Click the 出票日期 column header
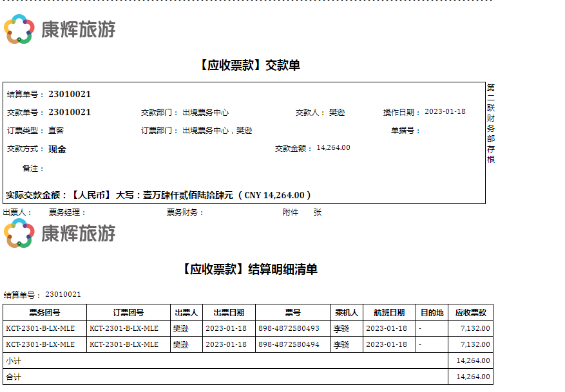The width and height of the screenshot is (565, 392). point(229,312)
